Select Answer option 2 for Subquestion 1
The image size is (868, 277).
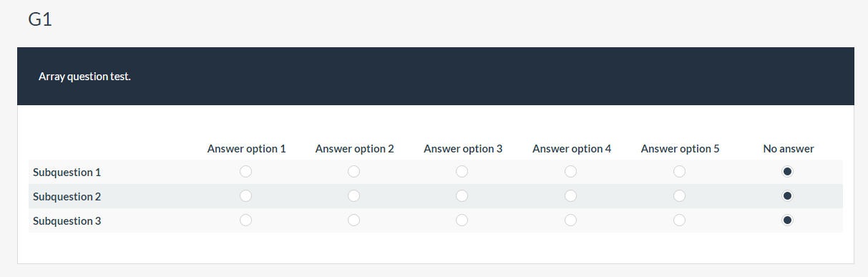[x=354, y=172]
